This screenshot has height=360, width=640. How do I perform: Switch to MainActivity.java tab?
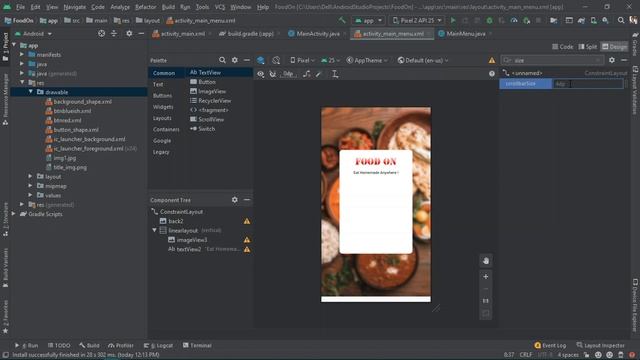(x=318, y=34)
